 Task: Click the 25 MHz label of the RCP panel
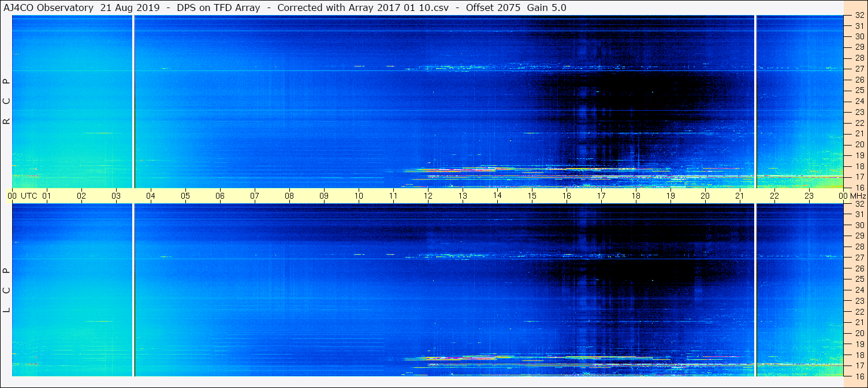859,90
